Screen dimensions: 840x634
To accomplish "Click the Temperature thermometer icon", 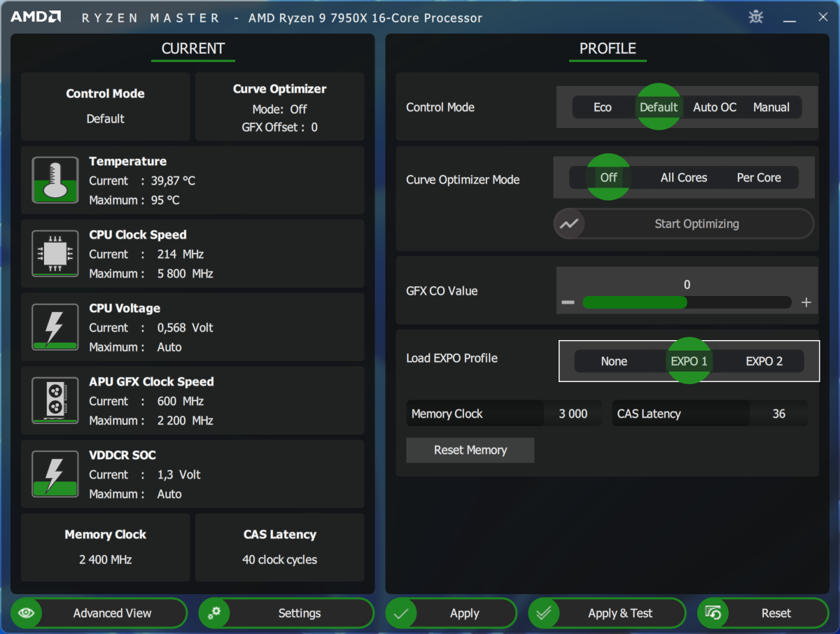I will [55, 180].
